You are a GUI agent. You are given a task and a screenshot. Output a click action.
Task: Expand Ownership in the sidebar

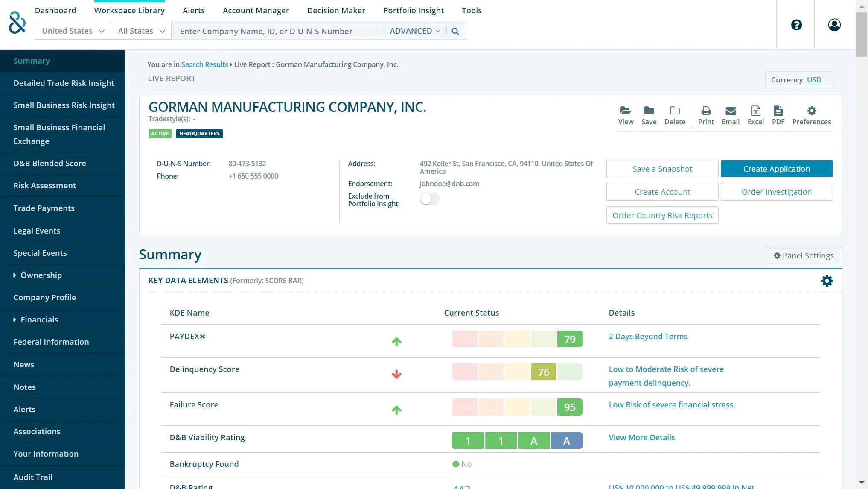(41, 275)
